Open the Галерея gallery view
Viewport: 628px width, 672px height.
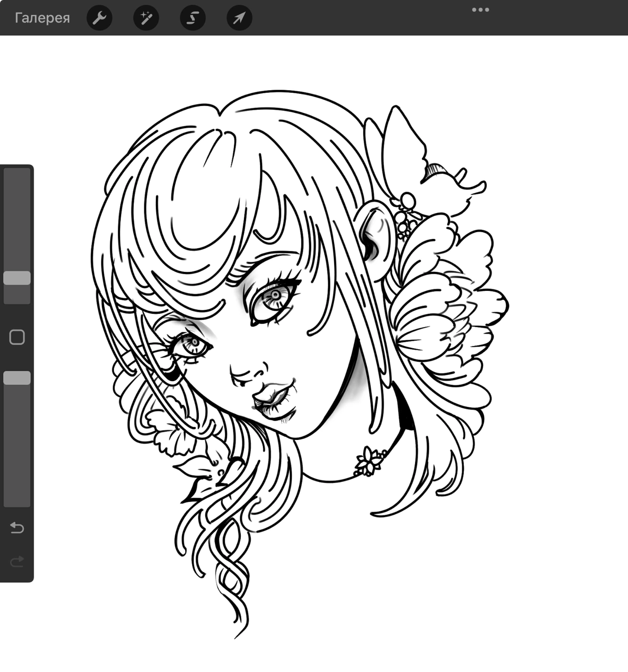pyautogui.click(x=42, y=18)
